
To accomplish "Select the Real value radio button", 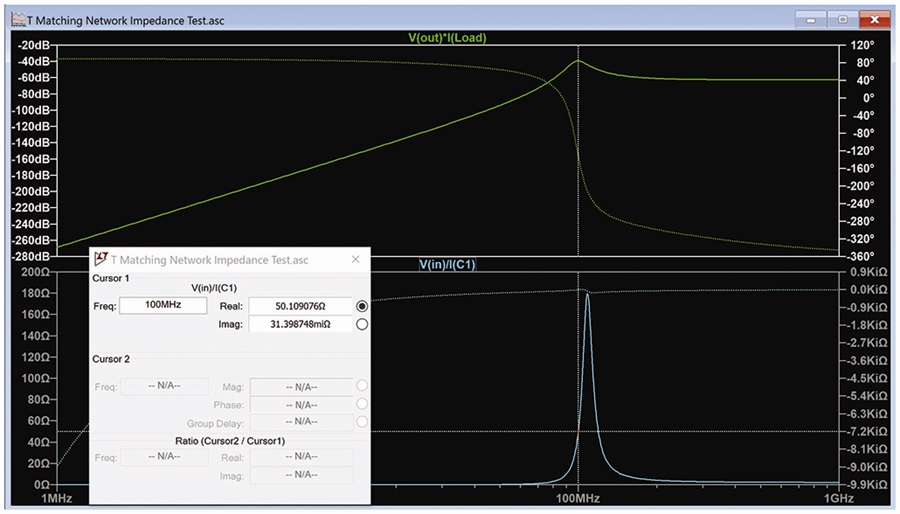I will tap(362, 306).
